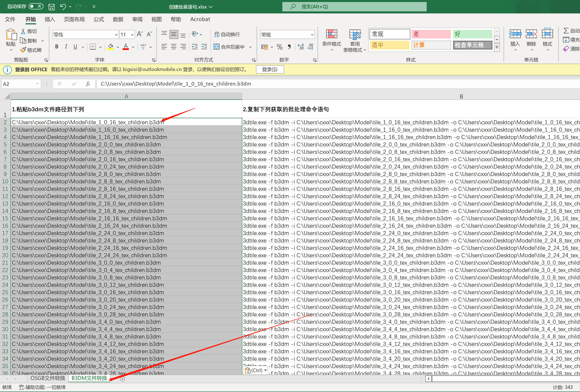Viewport: 580px width, 392px height.
Task: Click the insert function fx icon
Action: [x=88, y=84]
